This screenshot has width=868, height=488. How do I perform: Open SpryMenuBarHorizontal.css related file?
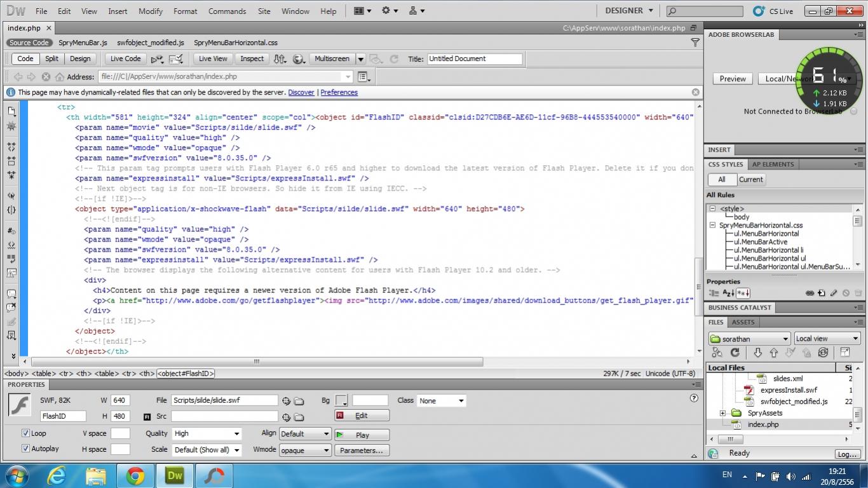pos(236,43)
